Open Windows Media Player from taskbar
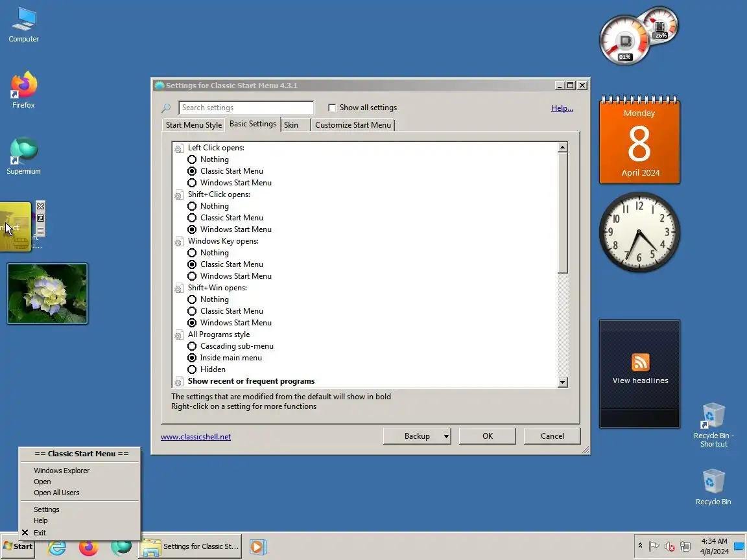This screenshot has height=560, width=747. [257, 546]
